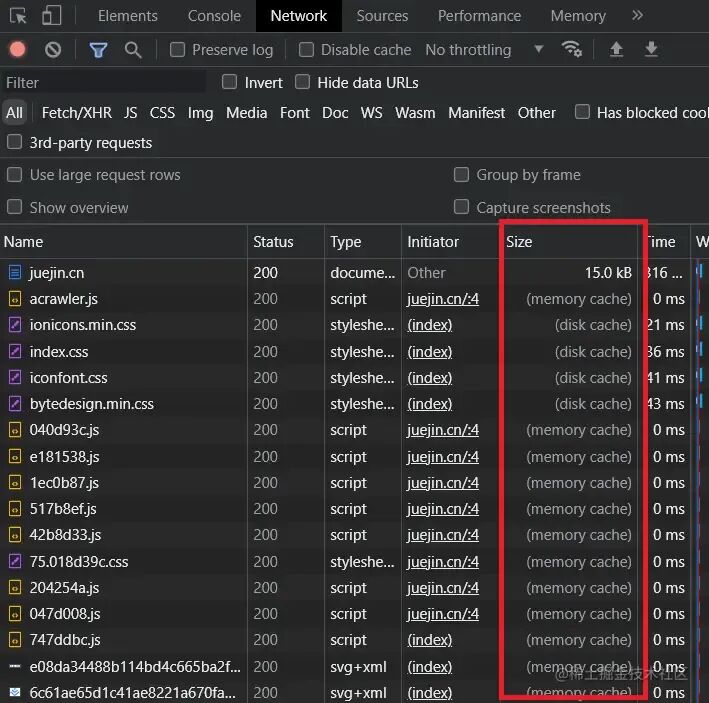The height and width of the screenshot is (703, 709).
Task: Tick the Hide data URLs checkbox
Action: [302, 82]
